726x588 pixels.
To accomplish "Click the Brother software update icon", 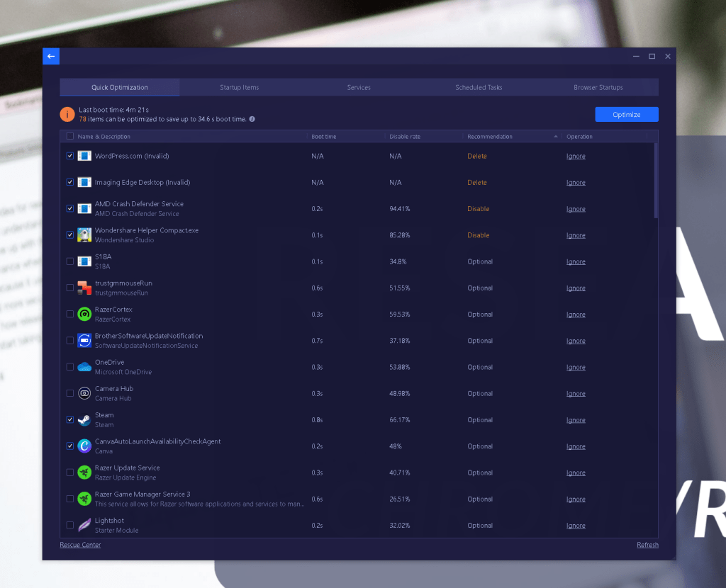I will (84, 341).
